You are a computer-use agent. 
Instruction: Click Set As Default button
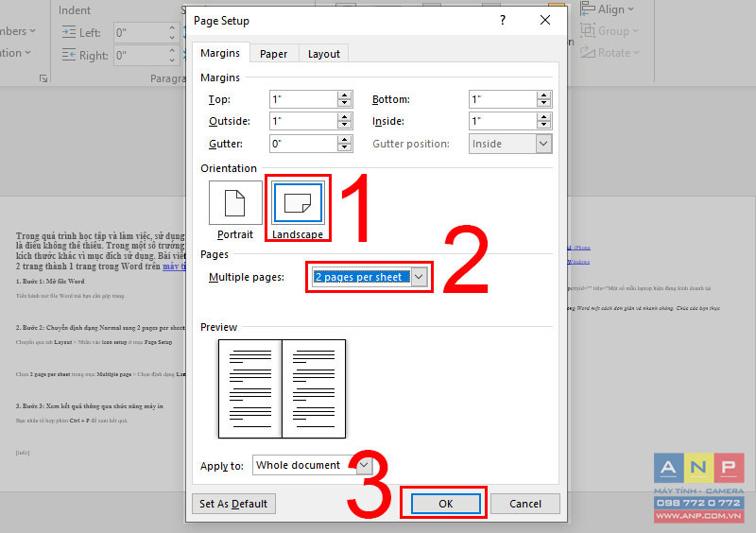233,504
